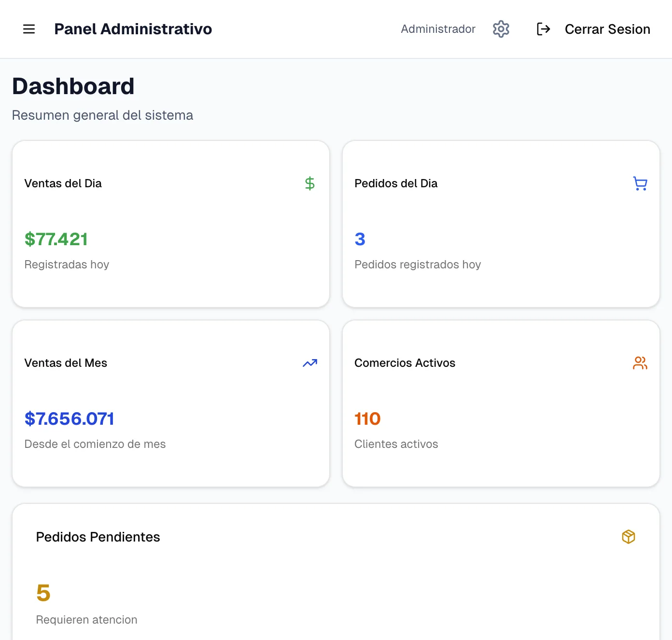Screen dimensions: 672x640
Task: Click the Administrador label
Action: coord(437,29)
